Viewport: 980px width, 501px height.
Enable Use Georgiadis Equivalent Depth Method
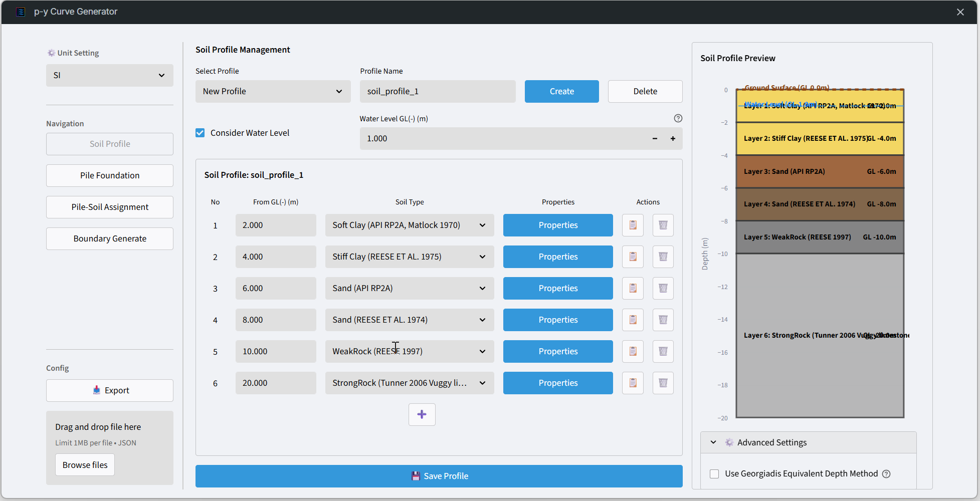tap(714, 474)
